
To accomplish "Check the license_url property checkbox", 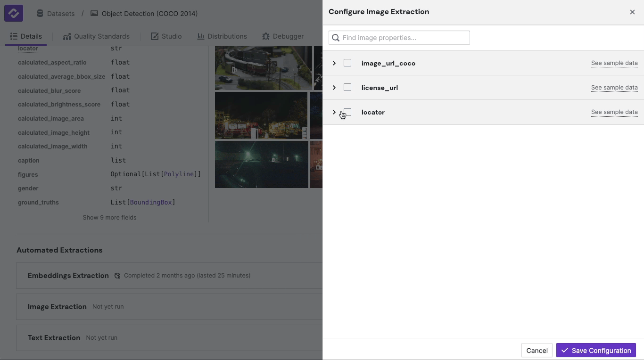I will 347,87.
